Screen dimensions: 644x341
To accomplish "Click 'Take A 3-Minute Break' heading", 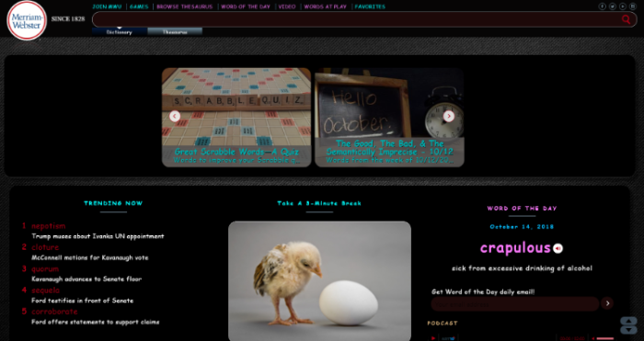I will coord(319,203).
